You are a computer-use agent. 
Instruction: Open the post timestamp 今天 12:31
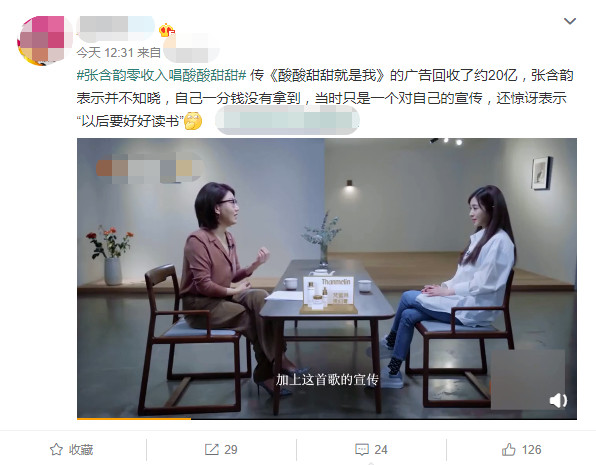(x=105, y=52)
